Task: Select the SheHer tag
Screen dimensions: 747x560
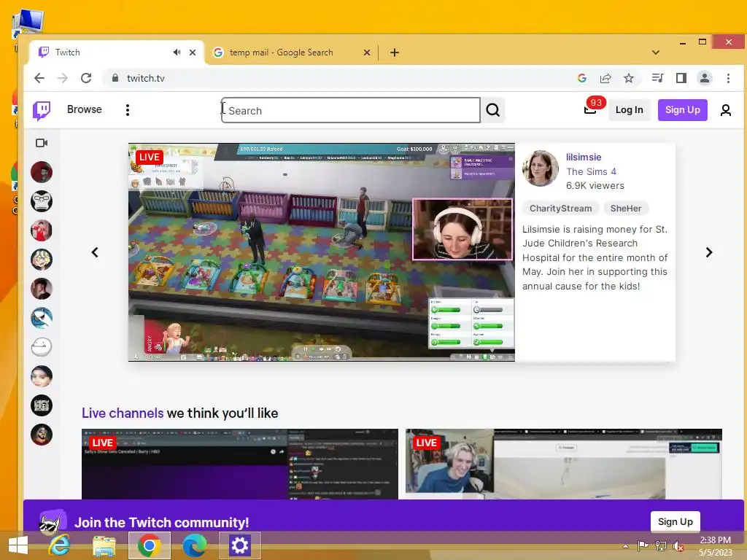Action: coord(625,208)
